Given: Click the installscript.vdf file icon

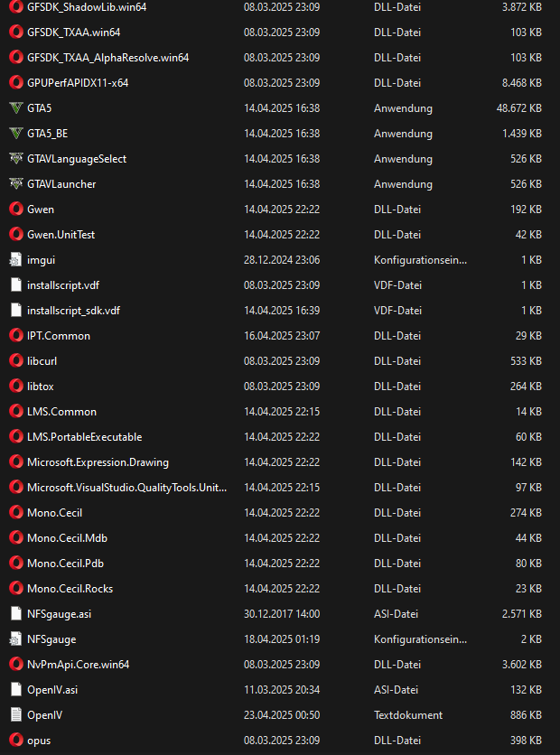Looking at the screenshot, I should 15,285.
